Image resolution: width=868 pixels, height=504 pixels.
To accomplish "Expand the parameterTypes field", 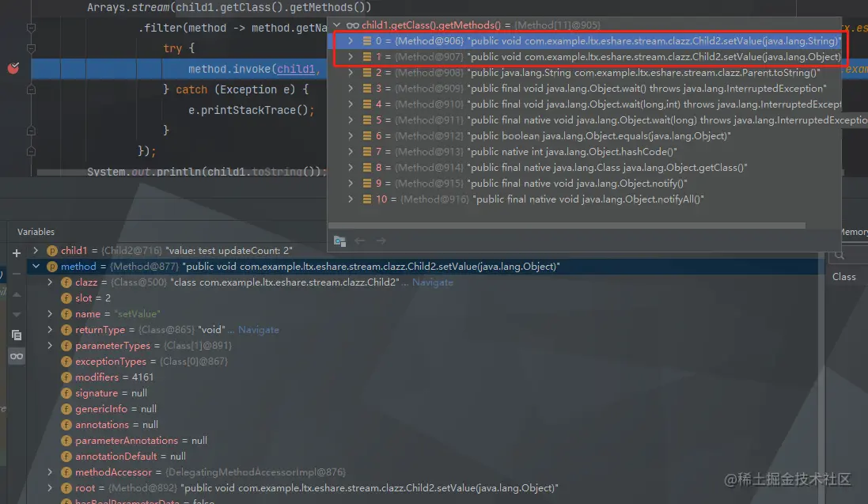I will pyautogui.click(x=51, y=345).
